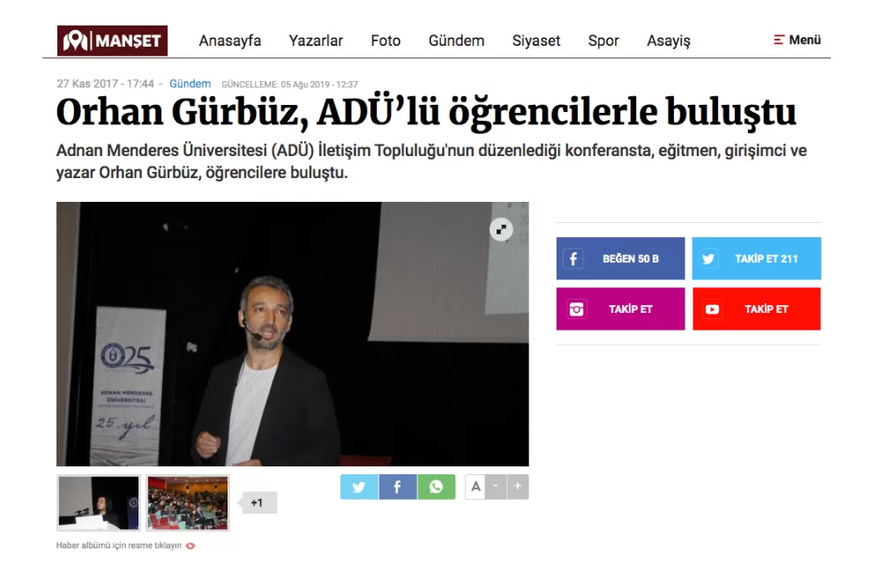Increase text size with plus button

pyautogui.click(x=518, y=487)
